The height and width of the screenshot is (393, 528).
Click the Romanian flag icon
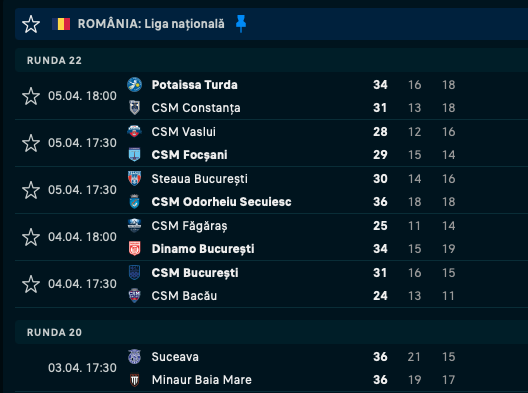(x=61, y=24)
